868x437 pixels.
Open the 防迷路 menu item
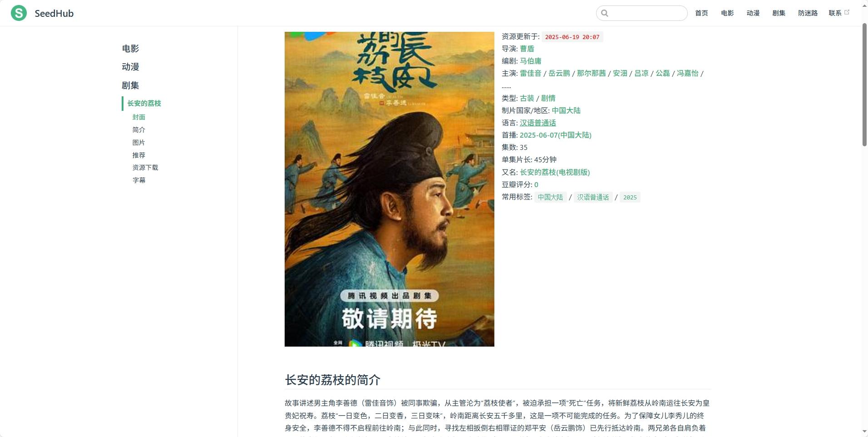pos(808,13)
